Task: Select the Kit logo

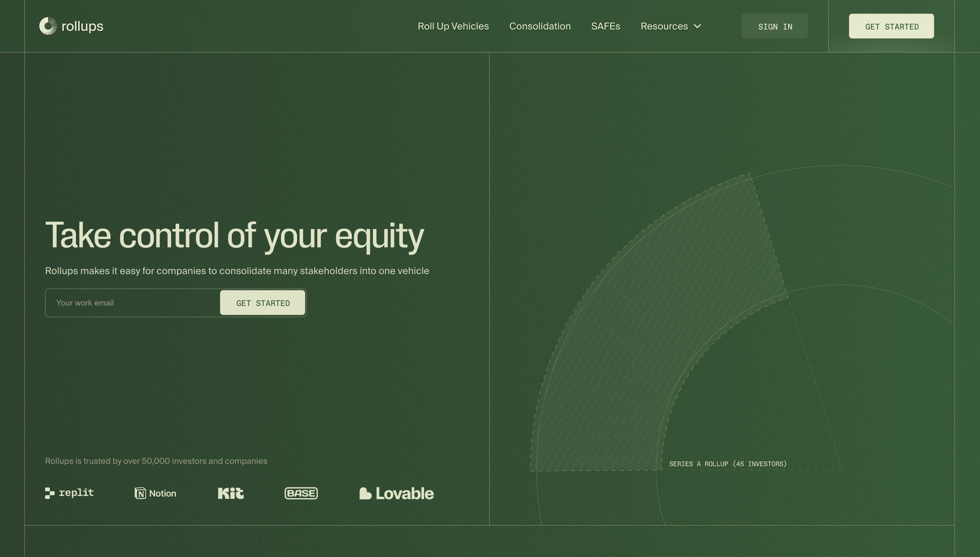Action: (x=231, y=493)
